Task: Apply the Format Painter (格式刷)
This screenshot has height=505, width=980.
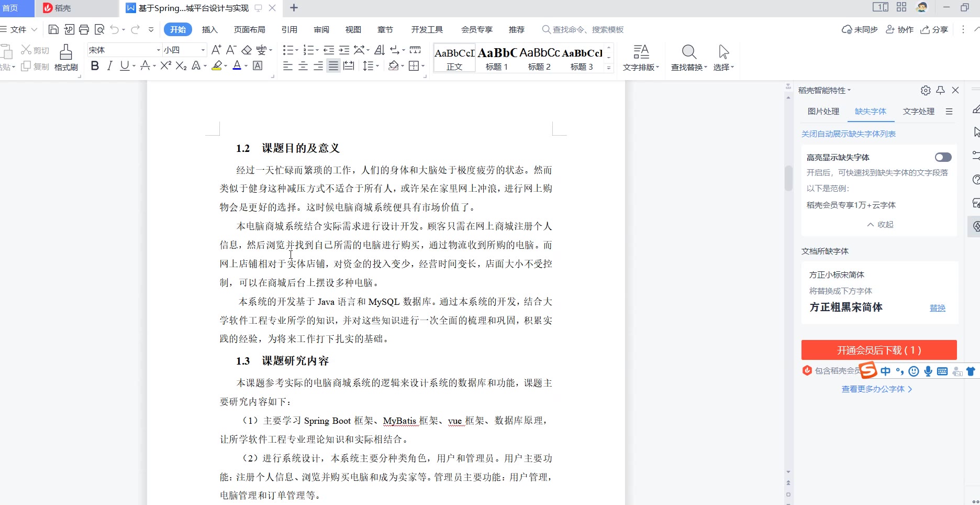Action: tap(66, 58)
